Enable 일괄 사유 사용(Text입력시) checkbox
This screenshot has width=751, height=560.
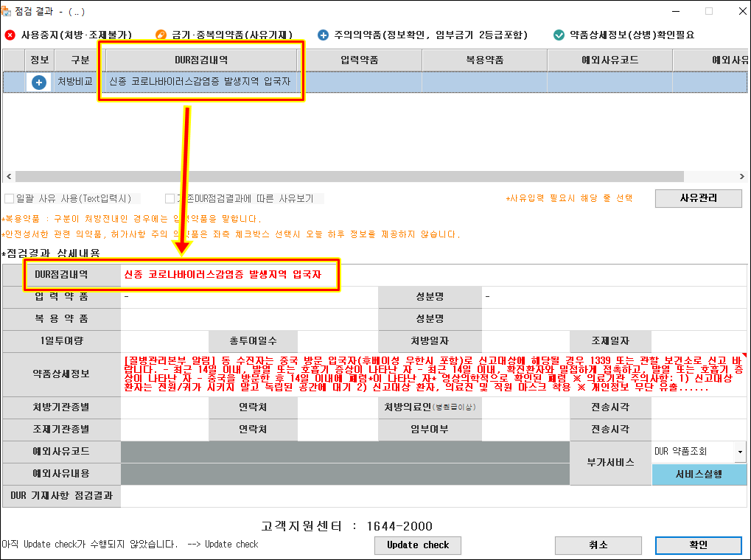click(x=9, y=198)
